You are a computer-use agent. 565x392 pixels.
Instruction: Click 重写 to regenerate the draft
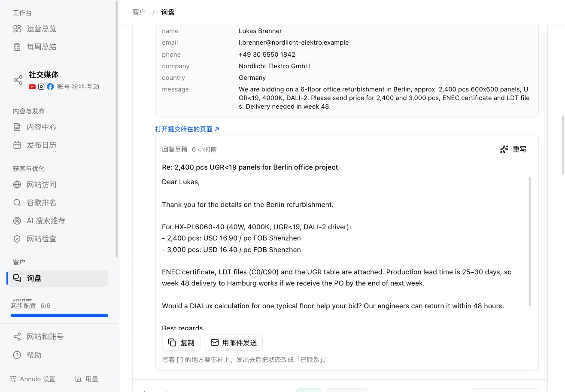(x=513, y=149)
